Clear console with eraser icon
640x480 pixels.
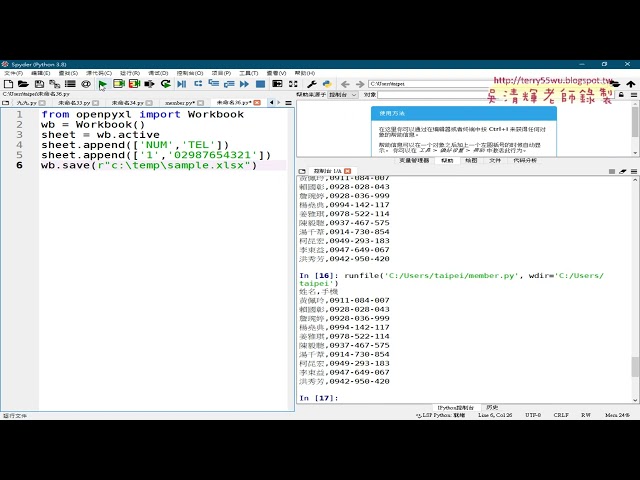[622, 171]
